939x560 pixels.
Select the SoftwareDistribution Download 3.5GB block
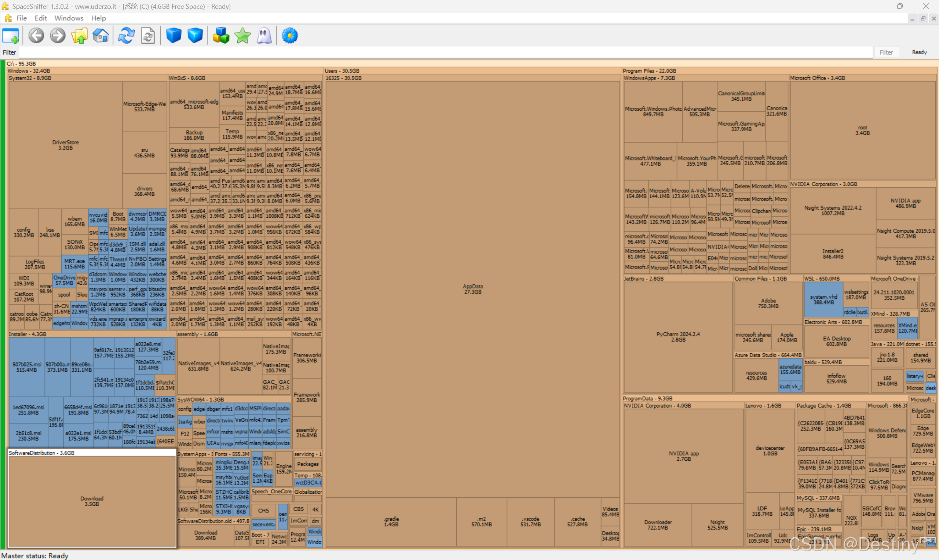coord(92,501)
